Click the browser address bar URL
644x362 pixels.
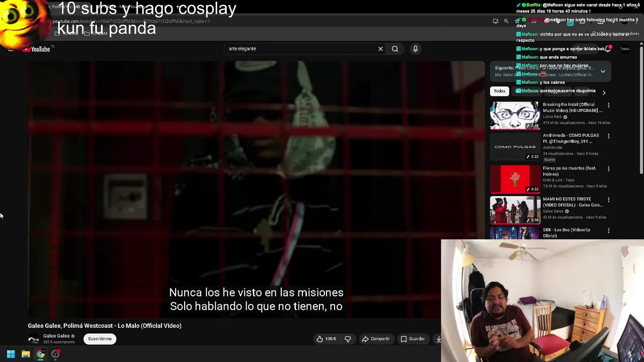[x=131, y=21]
